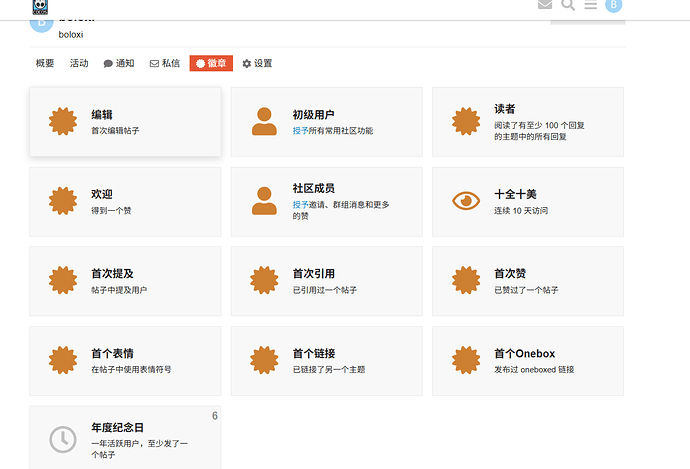
Task: Click the boloxi username text
Action: 71,34
